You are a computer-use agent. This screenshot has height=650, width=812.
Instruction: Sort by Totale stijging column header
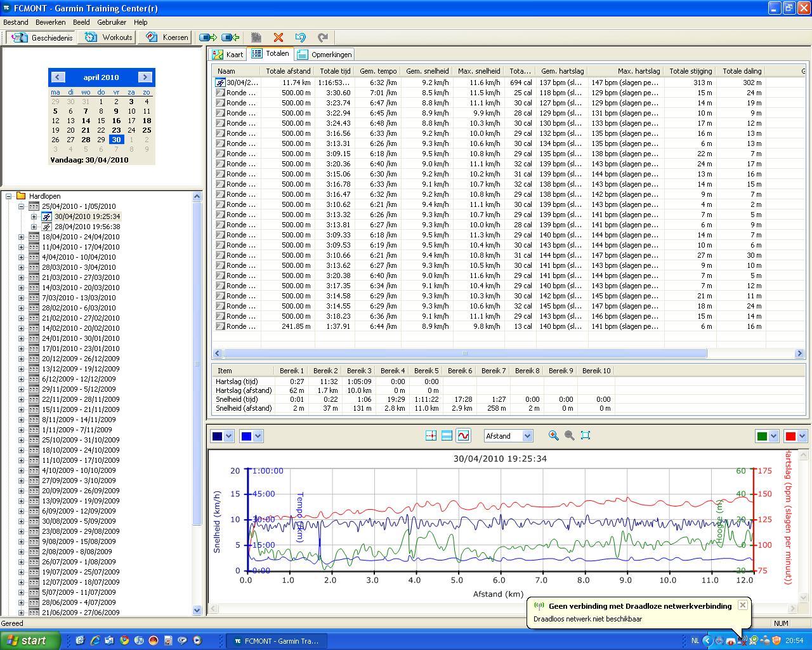point(690,71)
